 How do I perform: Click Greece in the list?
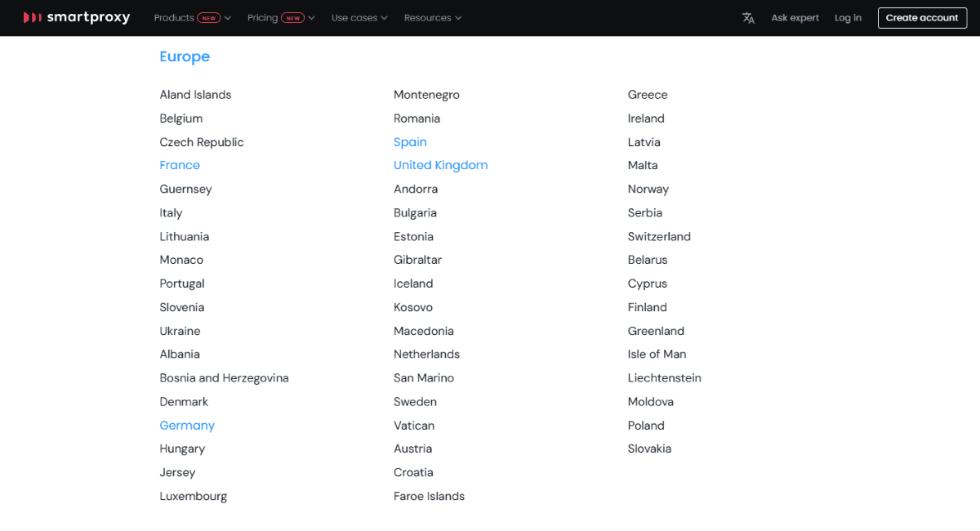pyautogui.click(x=648, y=95)
